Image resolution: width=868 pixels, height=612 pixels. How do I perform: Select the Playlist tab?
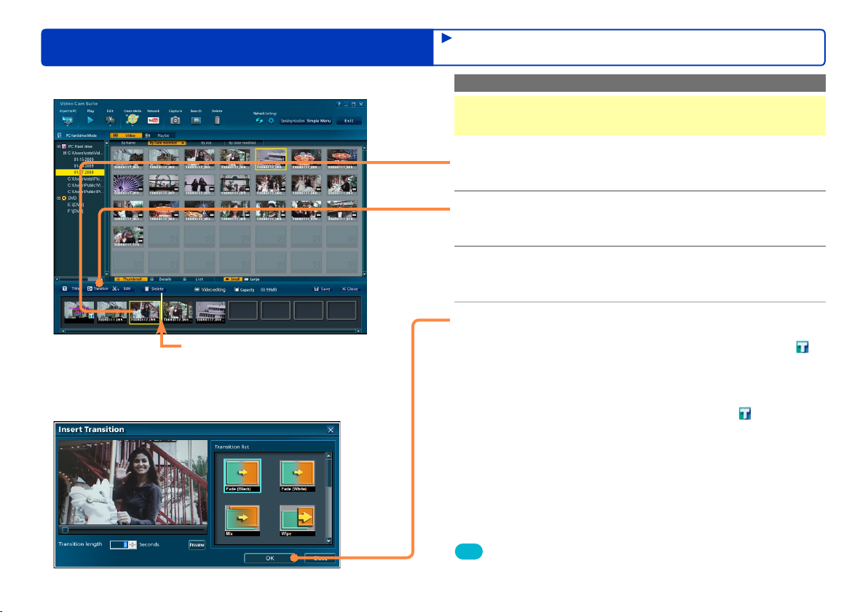159,135
